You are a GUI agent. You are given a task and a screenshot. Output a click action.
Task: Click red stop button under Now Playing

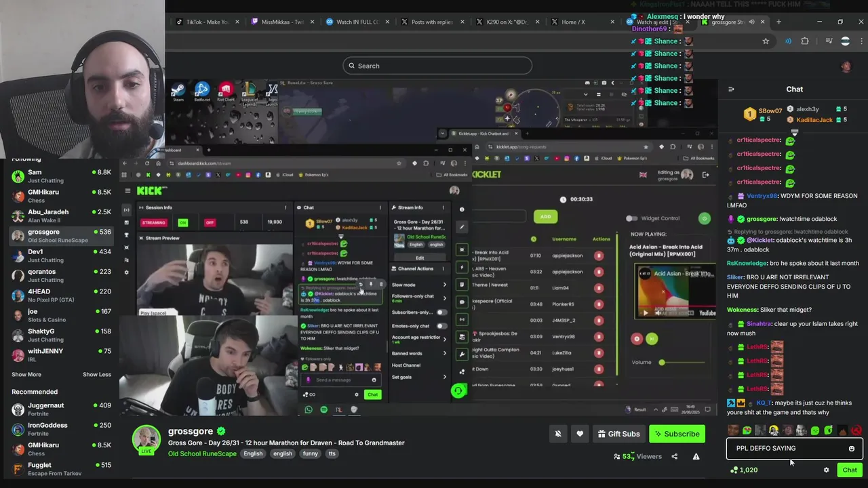[x=637, y=339]
